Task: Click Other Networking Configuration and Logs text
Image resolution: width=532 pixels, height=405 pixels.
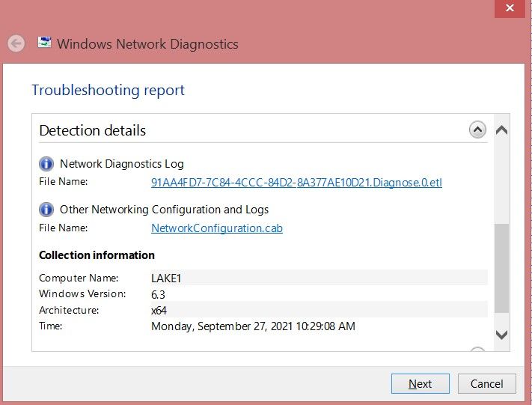Action: tap(164, 210)
